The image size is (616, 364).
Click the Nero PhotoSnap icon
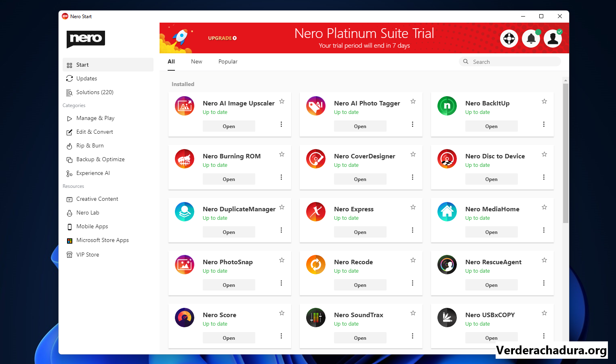pos(185,265)
